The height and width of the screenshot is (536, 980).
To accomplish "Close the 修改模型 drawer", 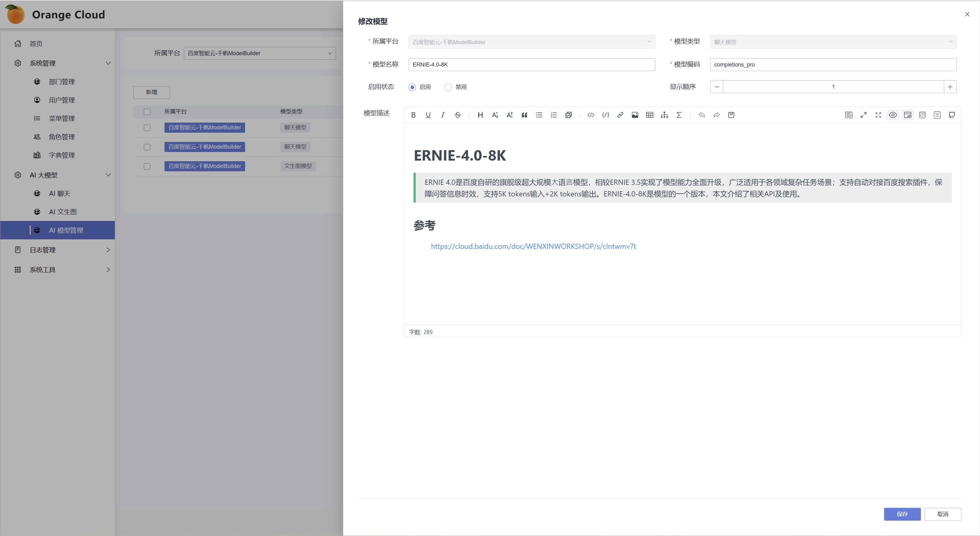I will pyautogui.click(x=967, y=14).
